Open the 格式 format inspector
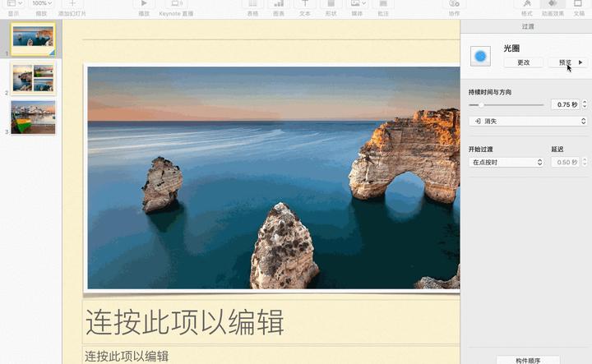Screen dimensions: 592x364 (x=527, y=3)
